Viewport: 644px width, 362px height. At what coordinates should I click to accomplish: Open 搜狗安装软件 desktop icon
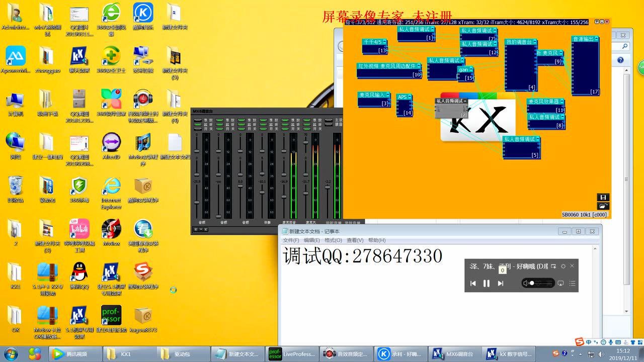(x=143, y=276)
